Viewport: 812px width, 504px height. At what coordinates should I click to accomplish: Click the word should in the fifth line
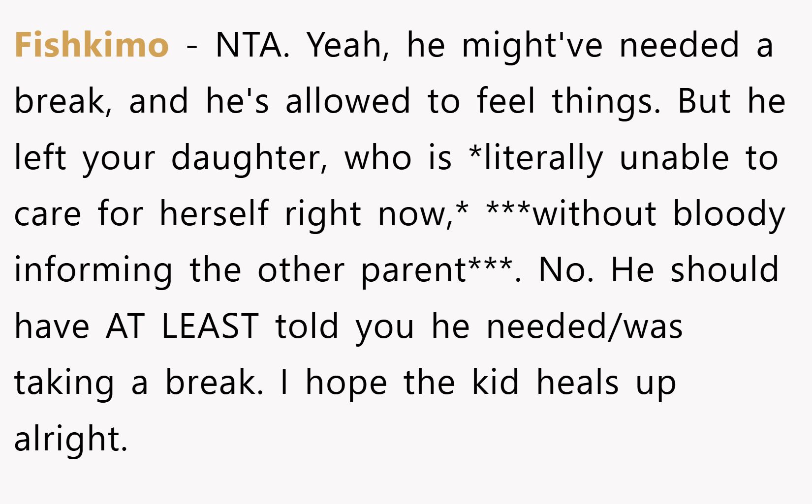(x=725, y=269)
